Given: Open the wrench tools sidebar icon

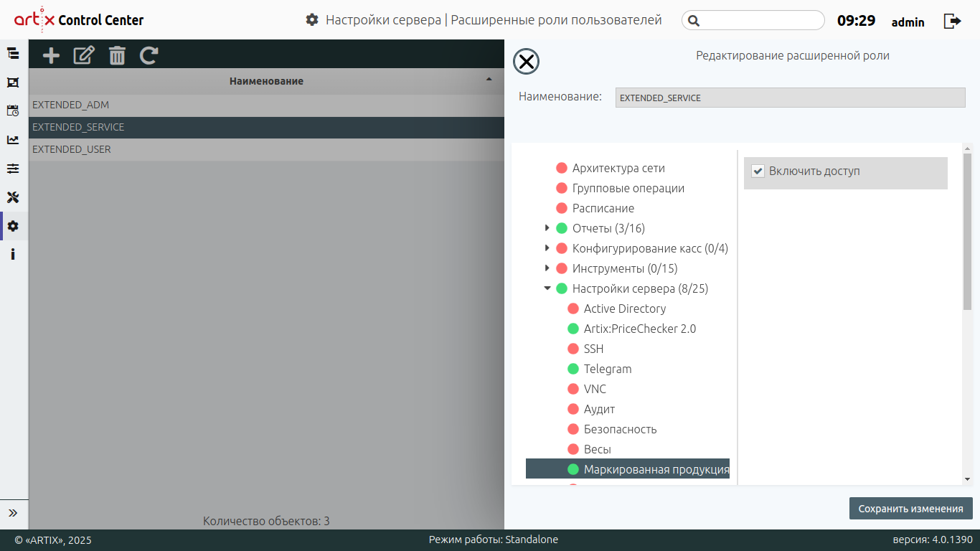Looking at the screenshot, I should coord(13,197).
